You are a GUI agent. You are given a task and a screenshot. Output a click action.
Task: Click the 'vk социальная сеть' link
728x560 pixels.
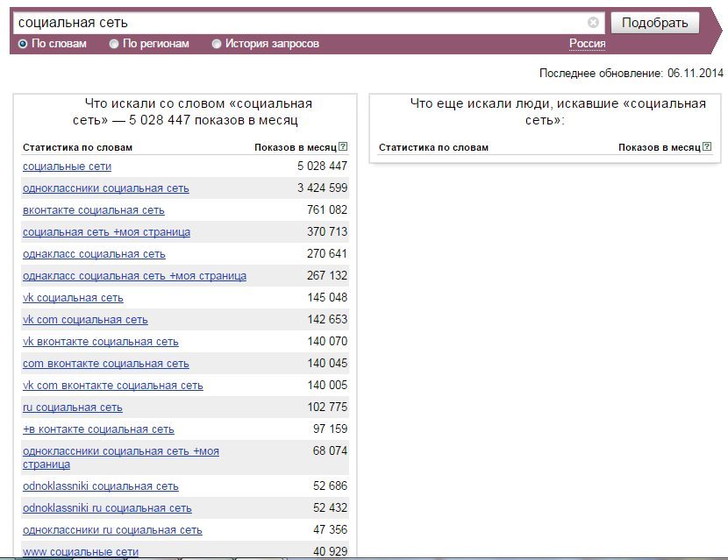[x=73, y=298]
